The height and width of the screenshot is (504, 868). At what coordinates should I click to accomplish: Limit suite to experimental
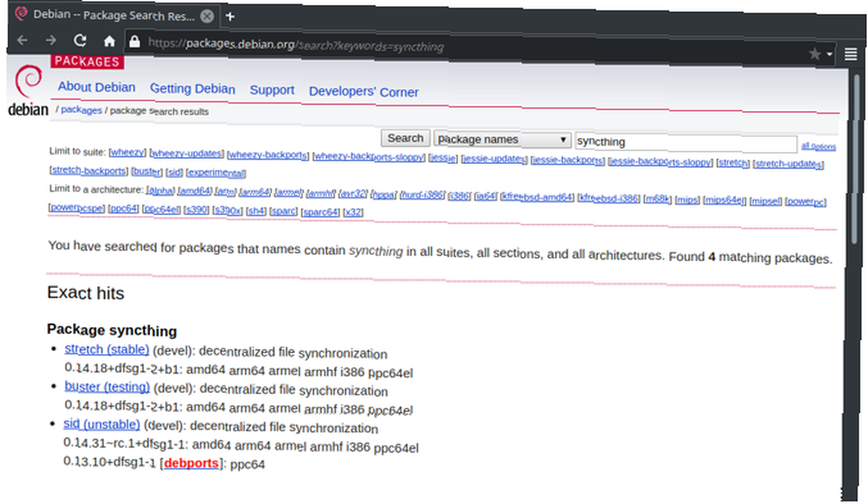[216, 173]
